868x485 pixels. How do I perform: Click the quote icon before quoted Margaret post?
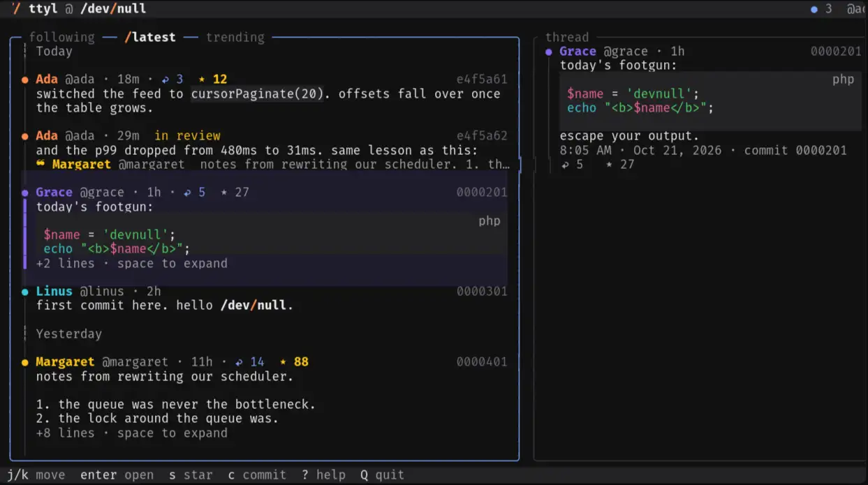pos(40,164)
